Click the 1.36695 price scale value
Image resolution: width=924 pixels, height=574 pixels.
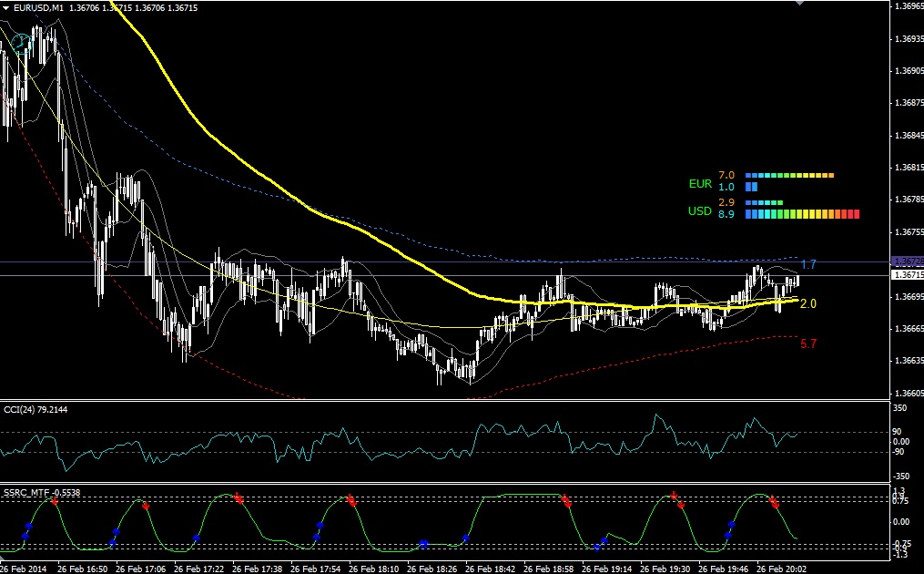point(909,296)
